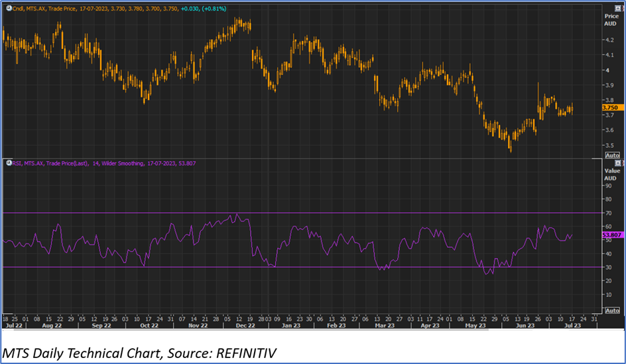The height and width of the screenshot is (364, 626).
Task: Click the RSI 70 overbought line
Action: [x=298, y=213]
